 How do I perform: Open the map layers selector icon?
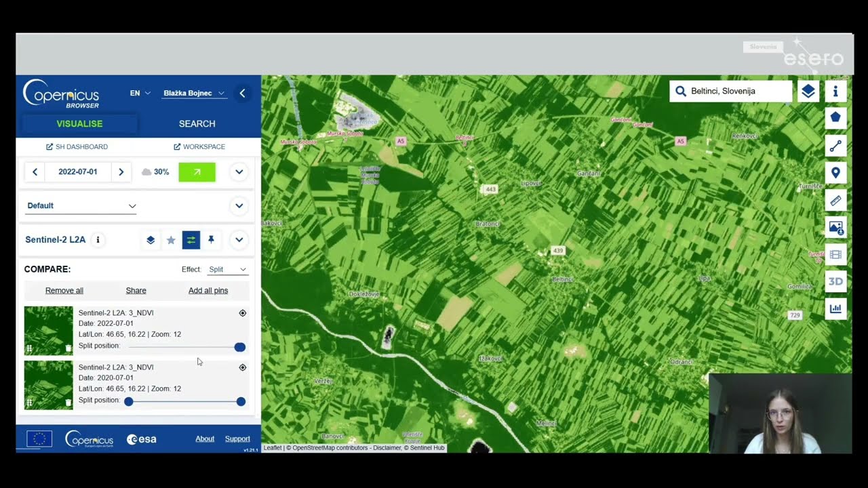[808, 91]
